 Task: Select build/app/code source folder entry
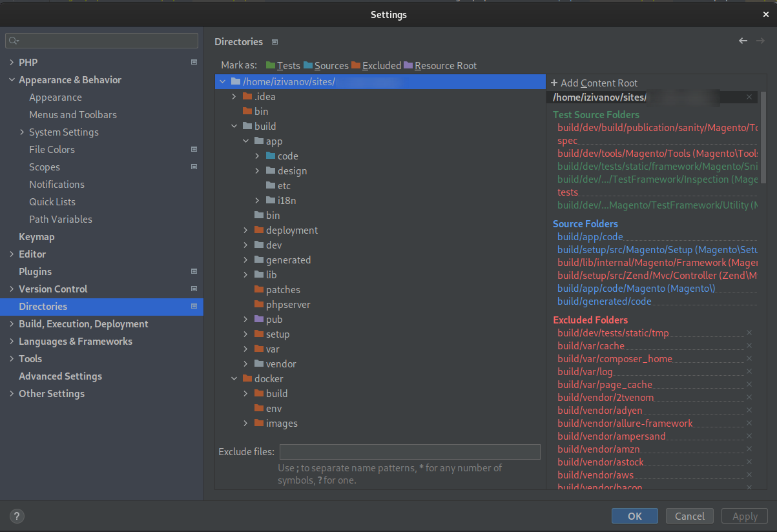(x=590, y=236)
